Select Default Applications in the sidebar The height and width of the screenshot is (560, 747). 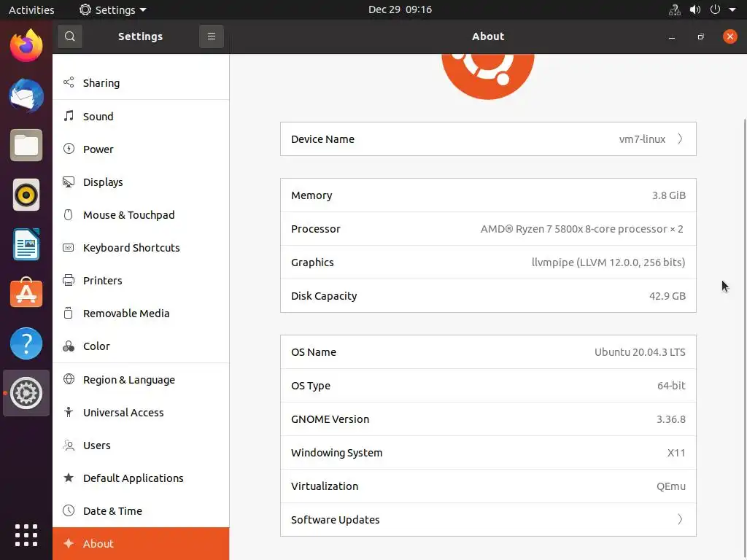point(141,478)
